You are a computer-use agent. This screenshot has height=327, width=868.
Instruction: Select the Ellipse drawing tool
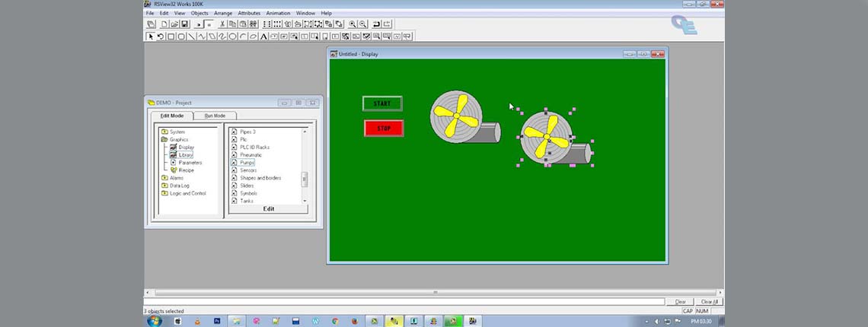tap(232, 37)
